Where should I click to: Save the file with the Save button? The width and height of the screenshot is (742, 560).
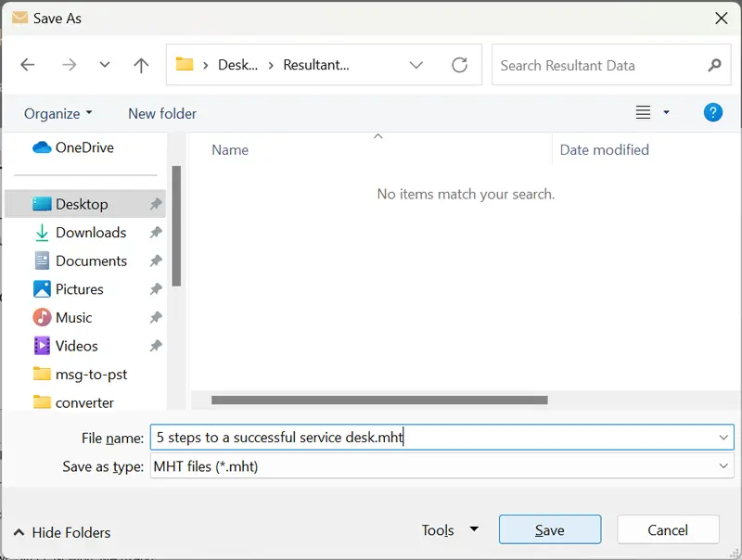tap(550, 529)
